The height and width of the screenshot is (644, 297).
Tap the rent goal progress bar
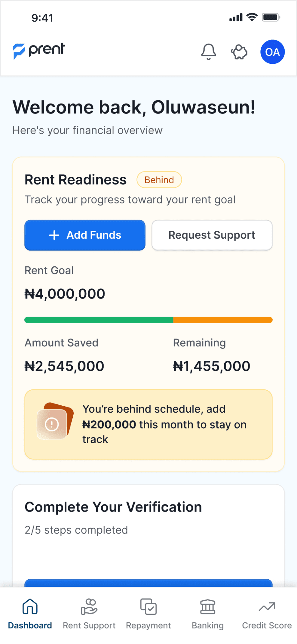tap(148, 320)
